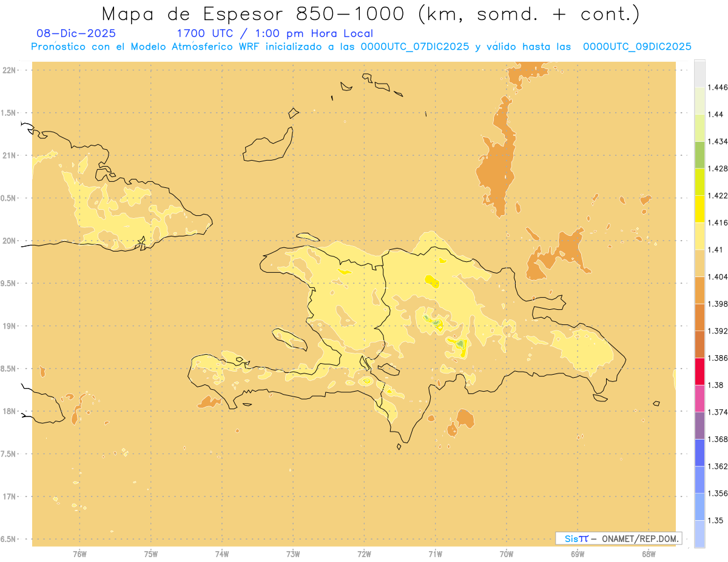Select the green swatch between 1.428 and 1.434

(x=699, y=155)
